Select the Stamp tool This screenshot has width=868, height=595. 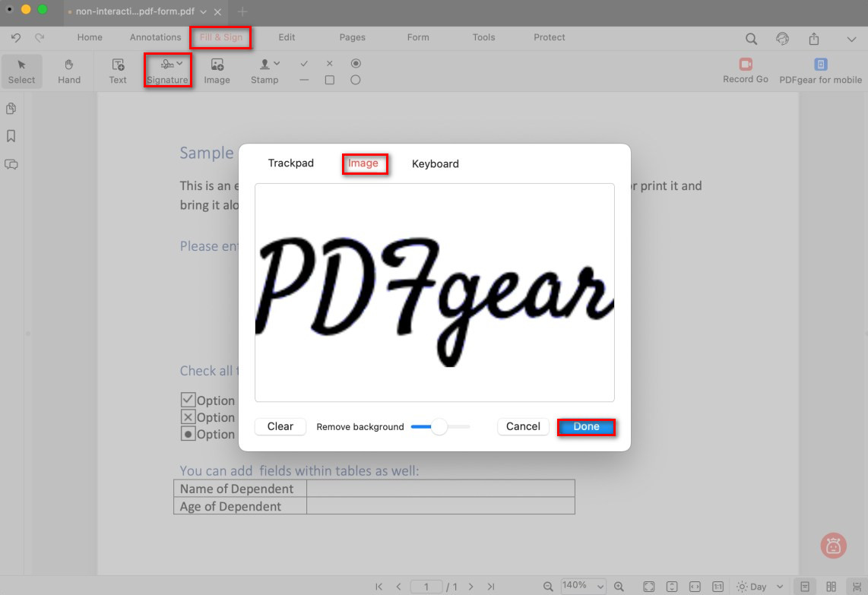(265, 71)
